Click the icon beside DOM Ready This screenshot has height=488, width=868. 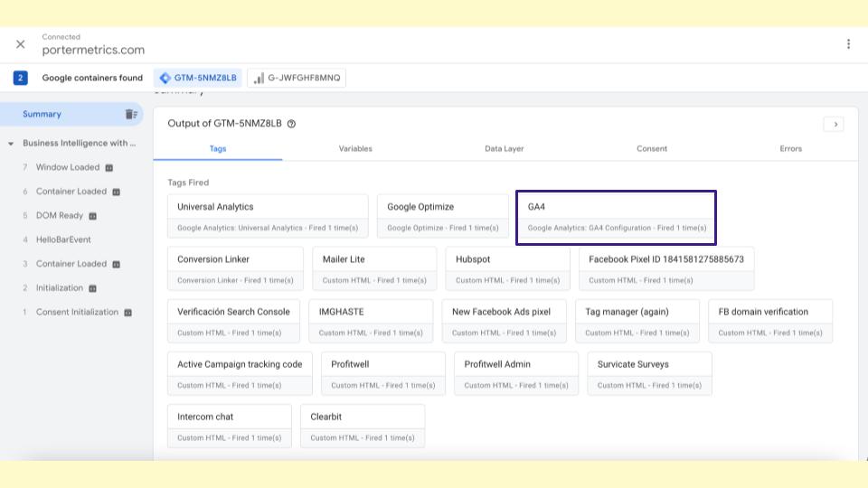(x=93, y=216)
